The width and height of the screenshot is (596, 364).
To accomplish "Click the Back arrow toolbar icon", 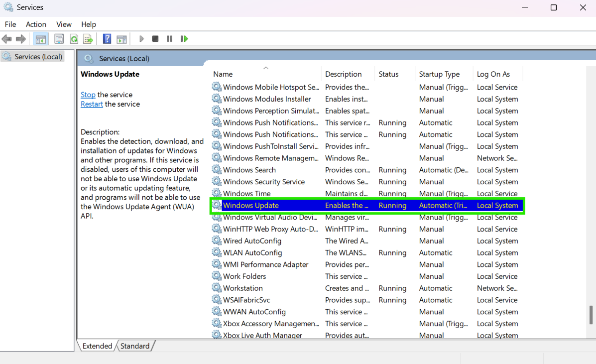I will [x=7, y=39].
